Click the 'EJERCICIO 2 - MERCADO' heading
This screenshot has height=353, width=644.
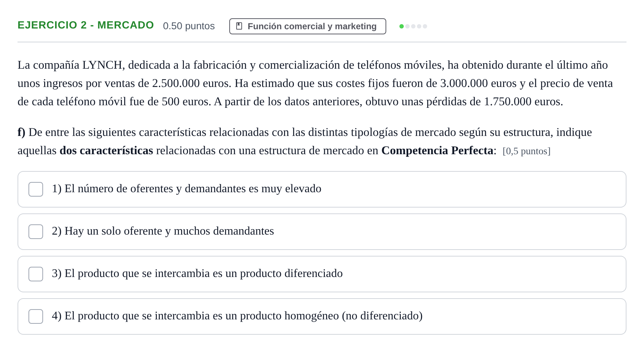86,25
